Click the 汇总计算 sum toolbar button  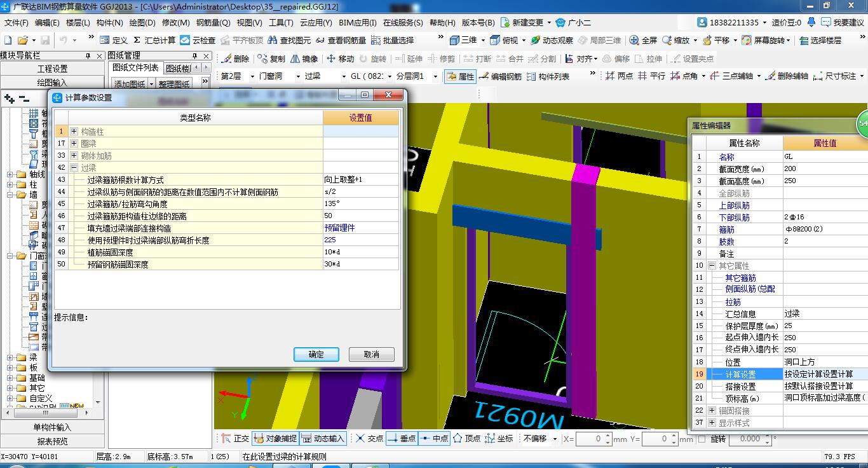coord(154,40)
